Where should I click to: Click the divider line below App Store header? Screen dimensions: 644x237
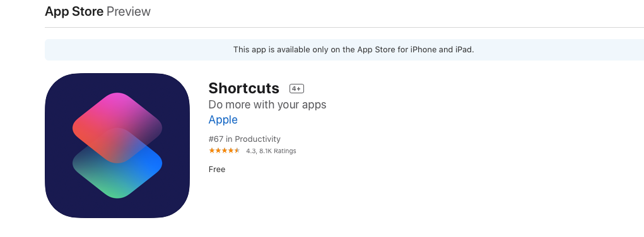[344, 28]
